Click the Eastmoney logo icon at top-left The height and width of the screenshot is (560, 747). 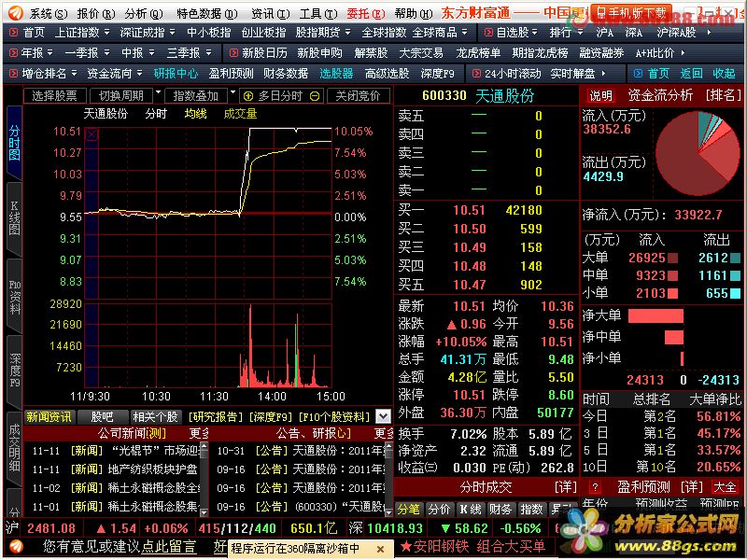pos(15,13)
